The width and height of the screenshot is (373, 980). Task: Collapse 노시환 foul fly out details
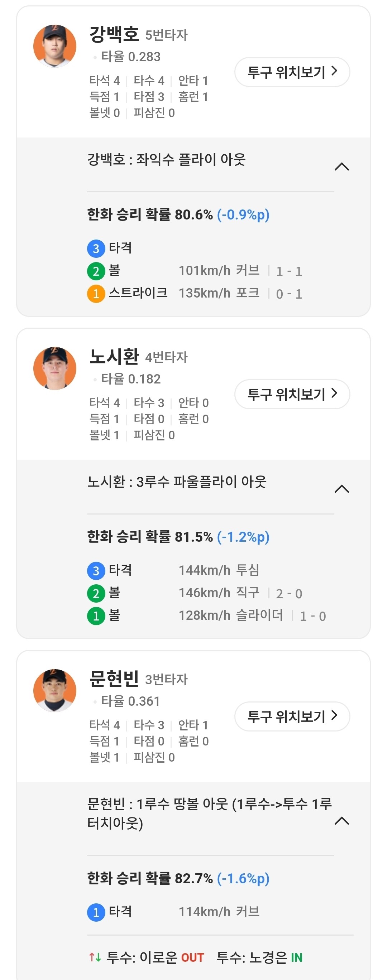[341, 489]
